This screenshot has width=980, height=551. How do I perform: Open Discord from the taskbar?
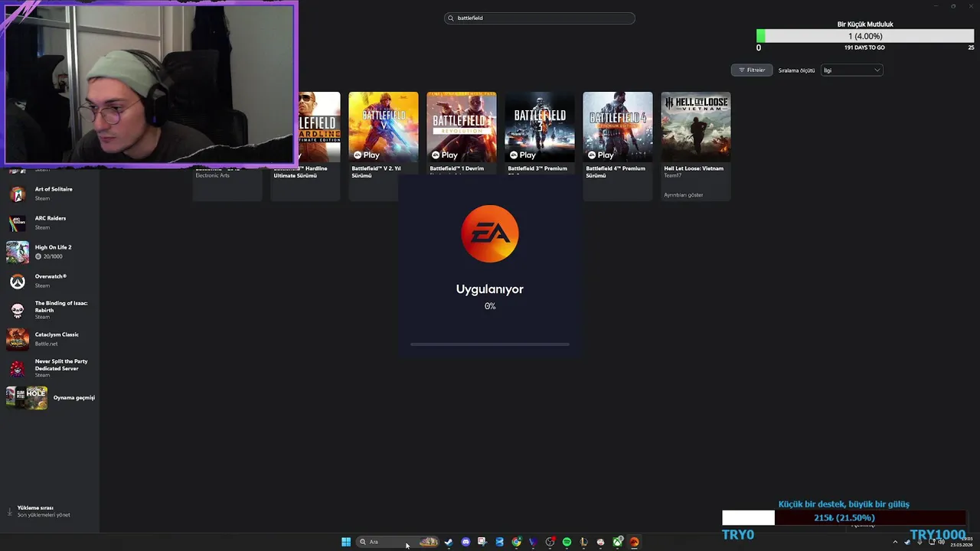465,542
